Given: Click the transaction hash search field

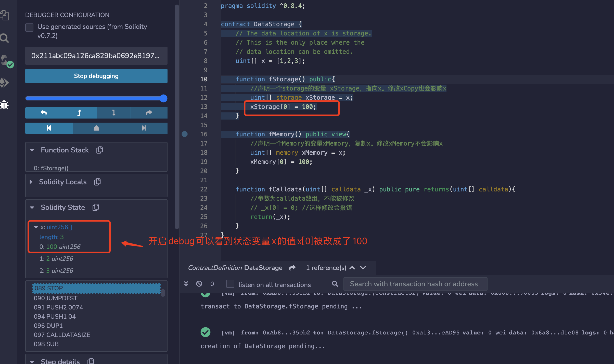Looking at the screenshot, I should point(415,284).
